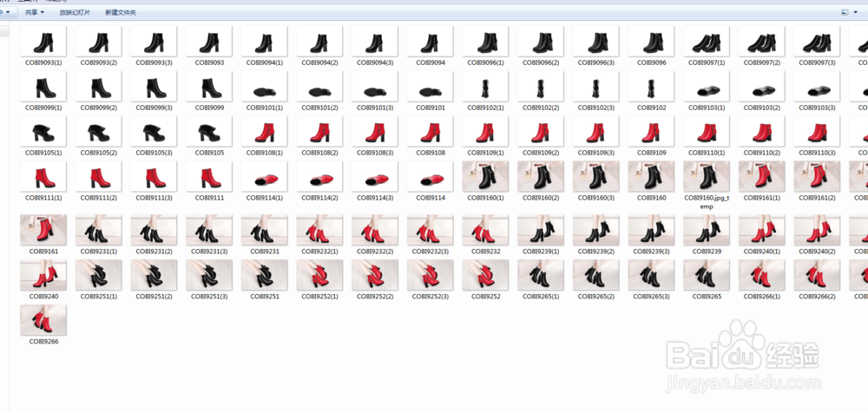Image resolution: width=868 pixels, height=412 pixels.
Task: Select the CO8I9096(1) thumbnail
Action: (x=485, y=42)
